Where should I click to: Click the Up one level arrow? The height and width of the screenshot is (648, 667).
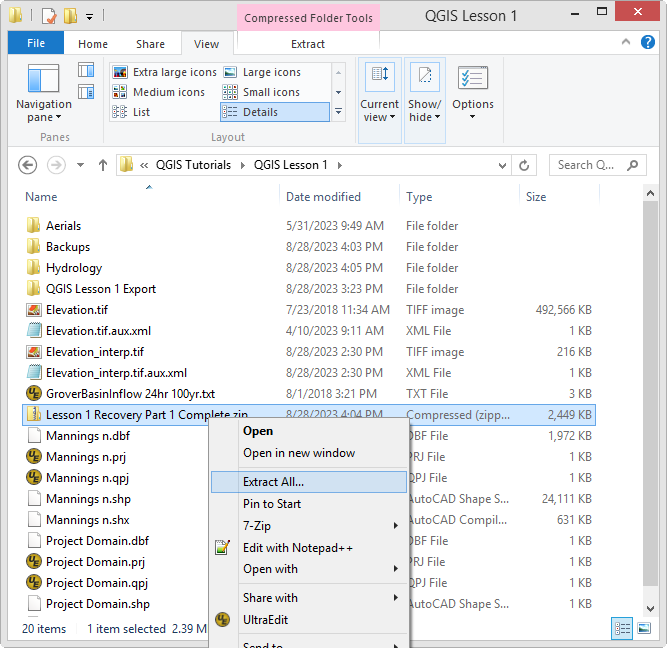click(102, 165)
